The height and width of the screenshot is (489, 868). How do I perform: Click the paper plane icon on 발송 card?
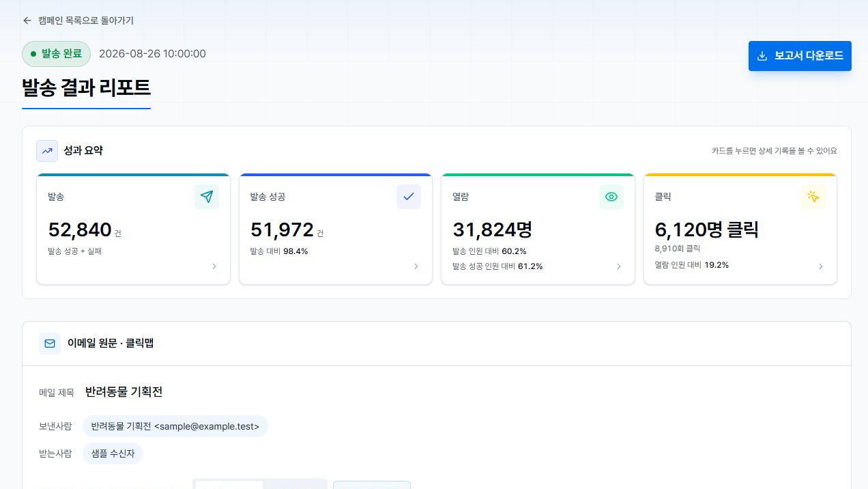coord(207,197)
